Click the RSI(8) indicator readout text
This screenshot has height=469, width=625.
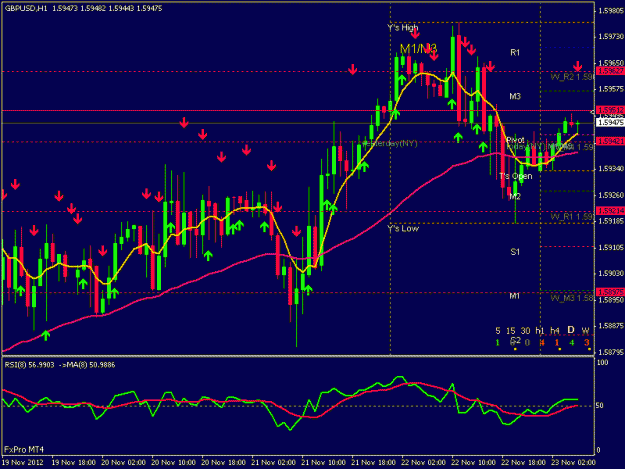[x=60, y=365]
